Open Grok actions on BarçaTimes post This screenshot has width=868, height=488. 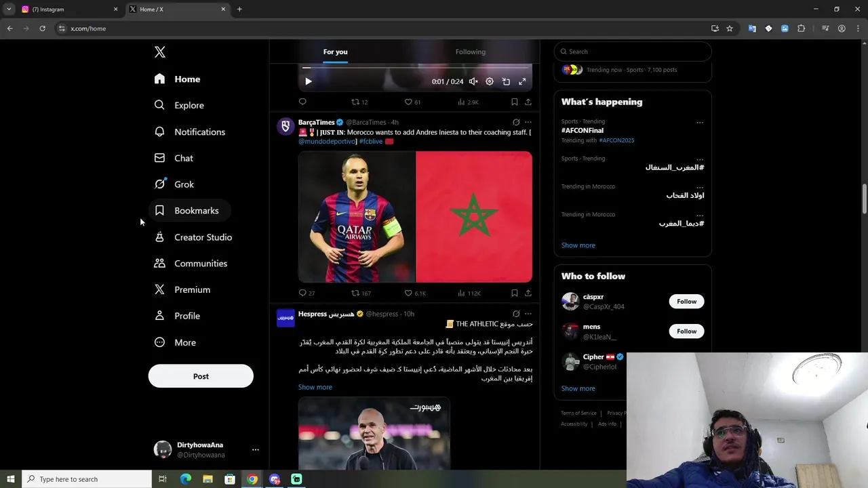516,123
